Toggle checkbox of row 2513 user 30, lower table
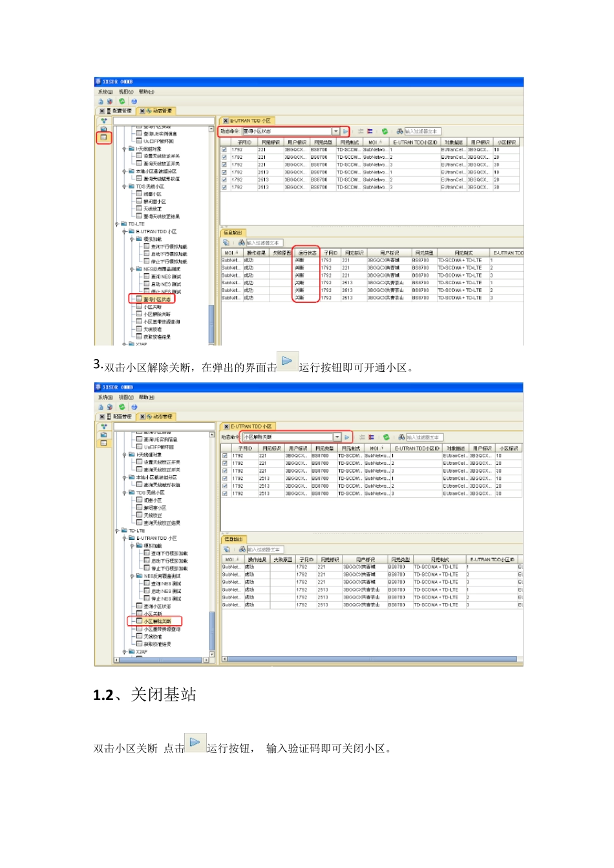Screen dimensions: 614x868 [225, 493]
